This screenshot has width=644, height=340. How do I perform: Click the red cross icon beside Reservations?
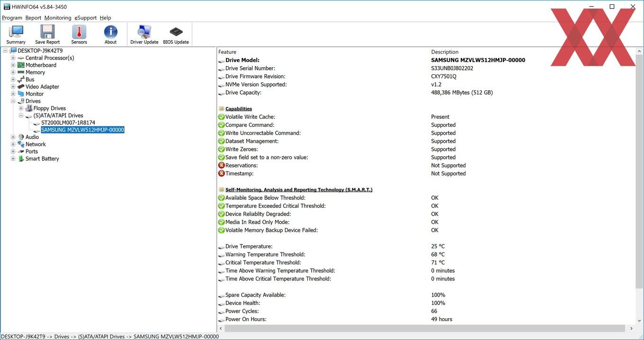(221, 166)
